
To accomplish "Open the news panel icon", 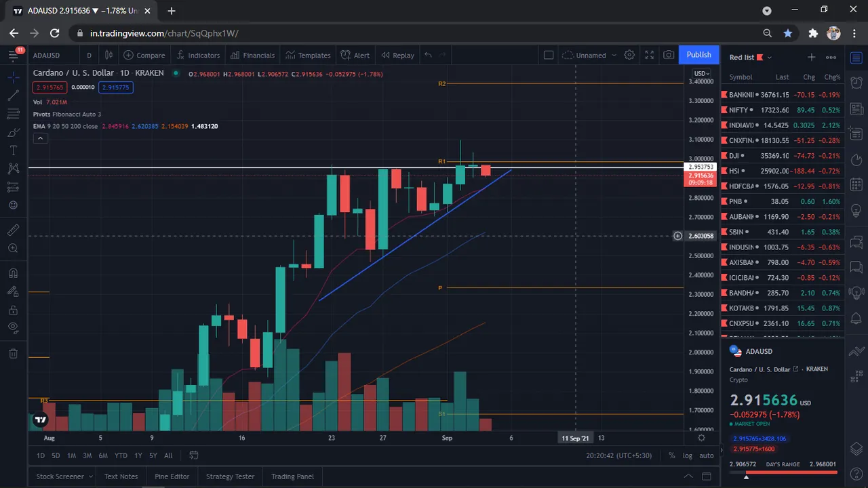I will [x=856, y=108].
